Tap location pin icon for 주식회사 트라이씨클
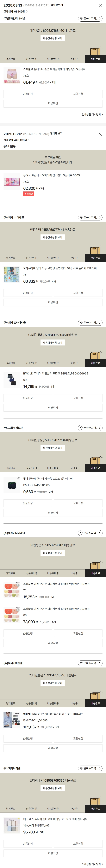106x868 pixels. [x=81, y=323]
